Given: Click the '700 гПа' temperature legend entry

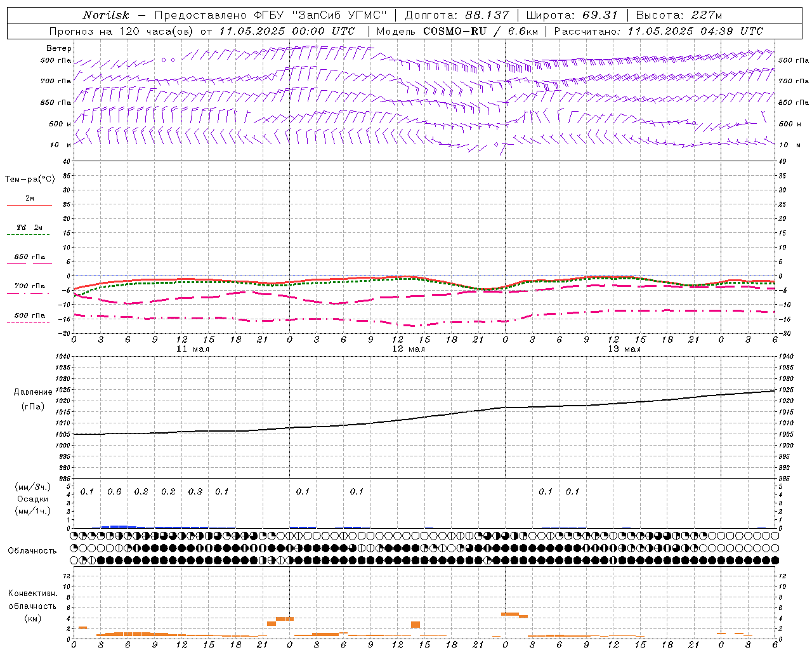Looking at the screenshot, I should tap(30, 286).
